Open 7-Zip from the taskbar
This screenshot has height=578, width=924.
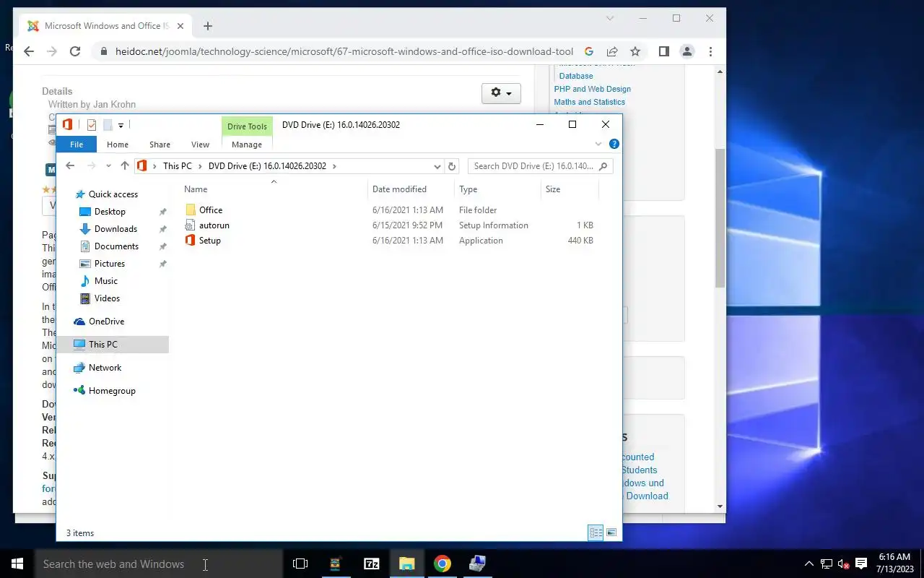tap(372, 564)
